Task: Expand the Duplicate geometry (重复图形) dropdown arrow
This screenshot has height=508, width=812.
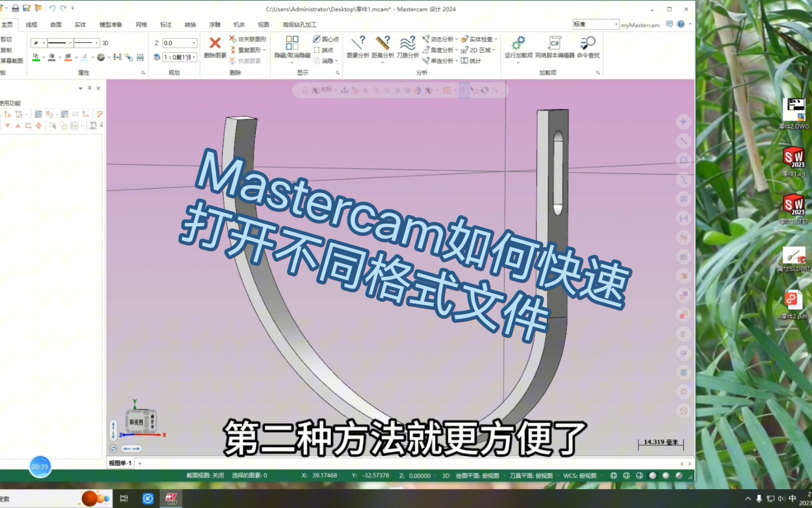Action: [x=264, y=50]
